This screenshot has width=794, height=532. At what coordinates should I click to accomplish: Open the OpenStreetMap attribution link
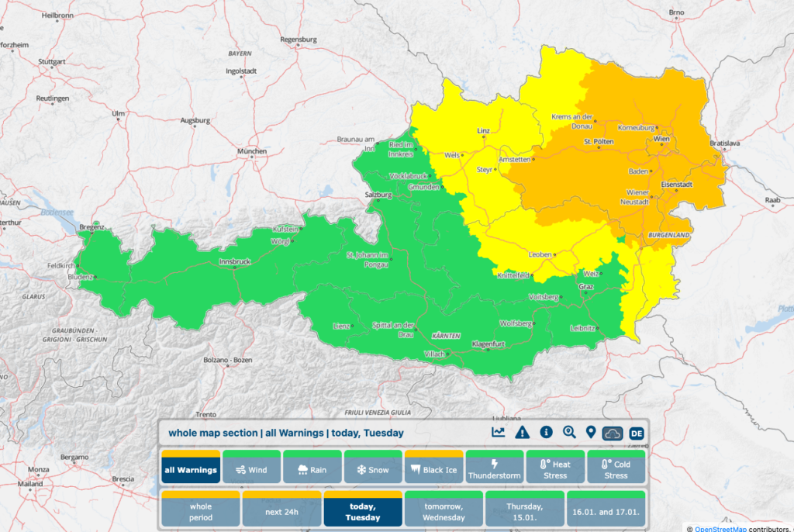720,528
